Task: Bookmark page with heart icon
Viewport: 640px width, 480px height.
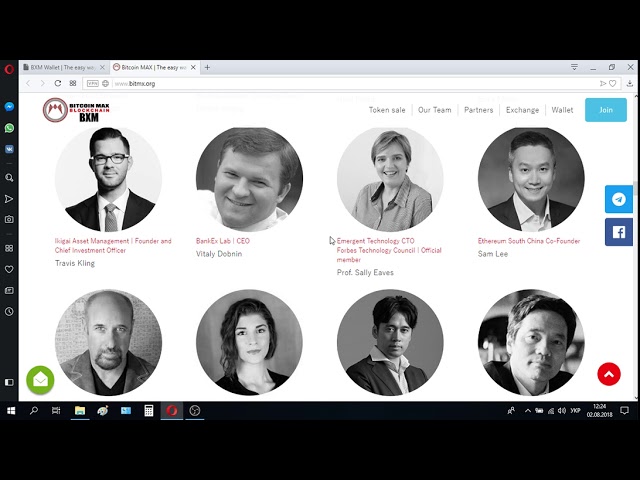Action: pos(613,83)
